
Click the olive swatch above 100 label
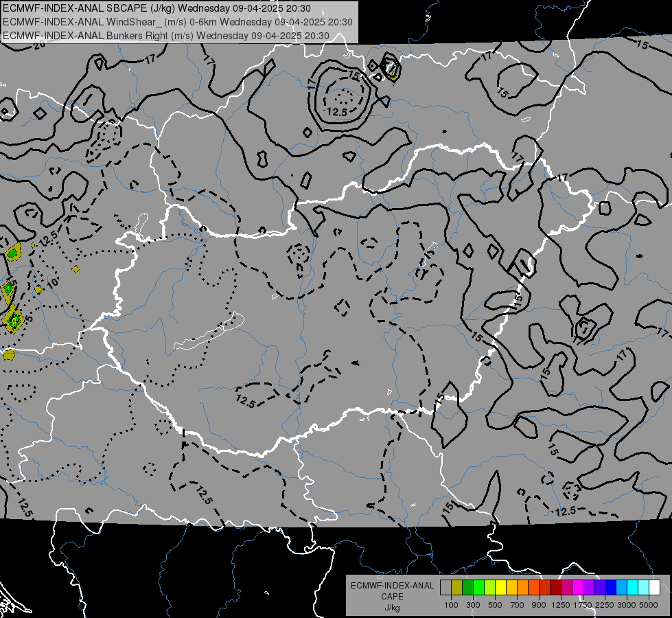(x=457, y=587)
